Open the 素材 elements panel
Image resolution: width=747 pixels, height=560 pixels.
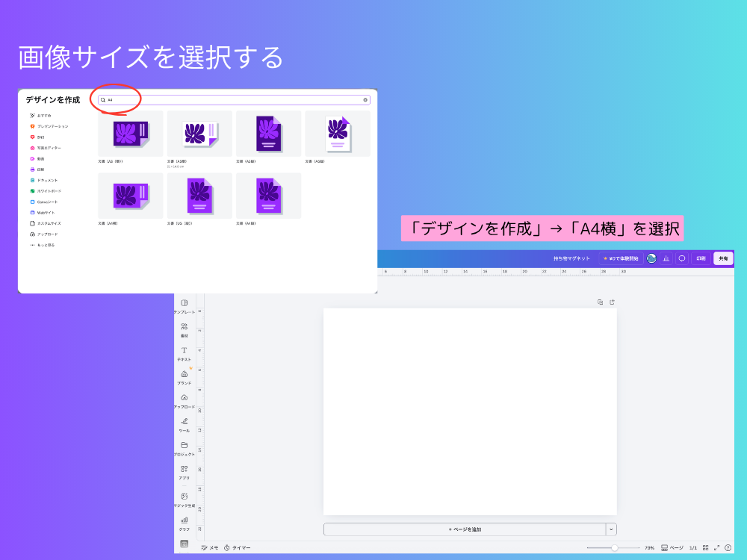click(x=185, y=330)
